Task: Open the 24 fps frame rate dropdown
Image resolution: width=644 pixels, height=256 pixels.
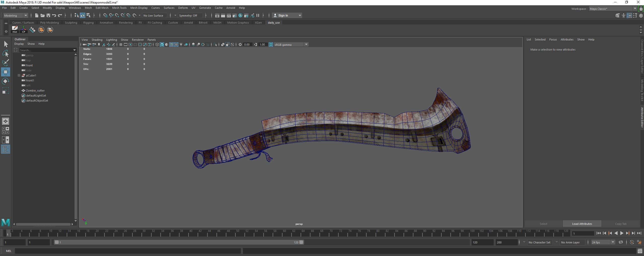Action: [x=603, y=242]
